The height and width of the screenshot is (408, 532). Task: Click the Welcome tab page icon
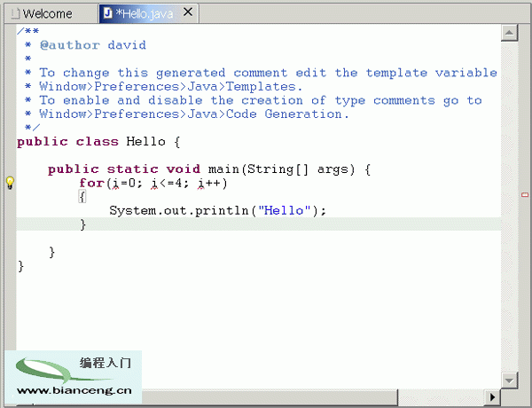(15, 13)
